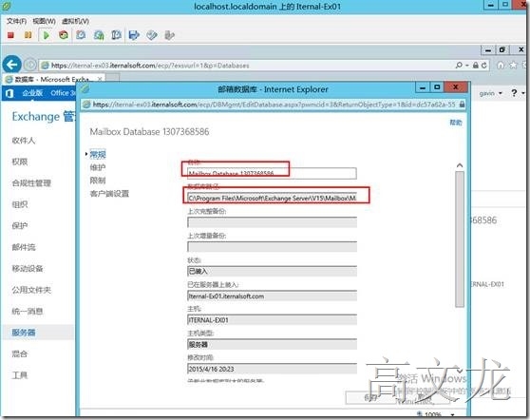Click the database name input field
Viewport: 530px width, 420px height.
(272, 173)
